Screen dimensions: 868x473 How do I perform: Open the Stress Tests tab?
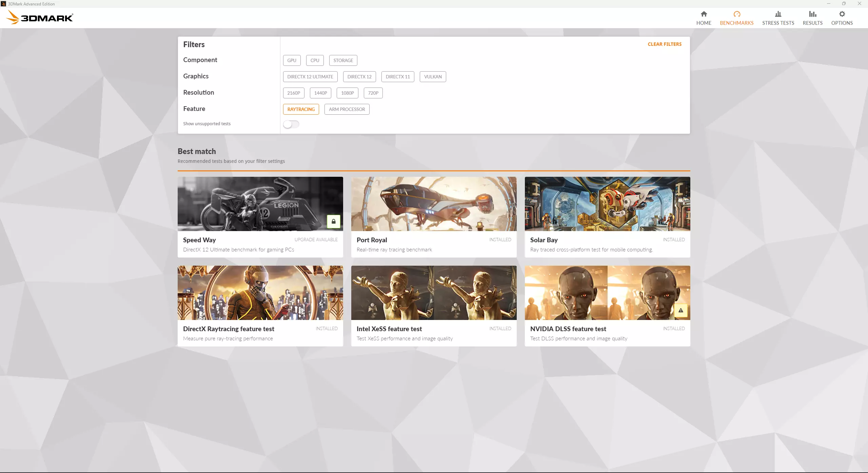coord(778,18)
